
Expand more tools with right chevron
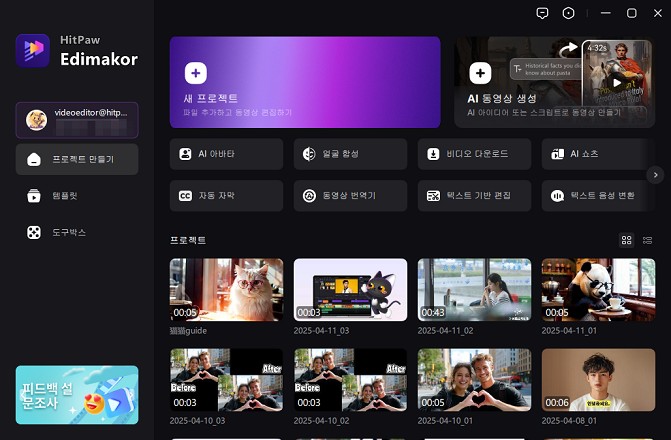(655, 175)
